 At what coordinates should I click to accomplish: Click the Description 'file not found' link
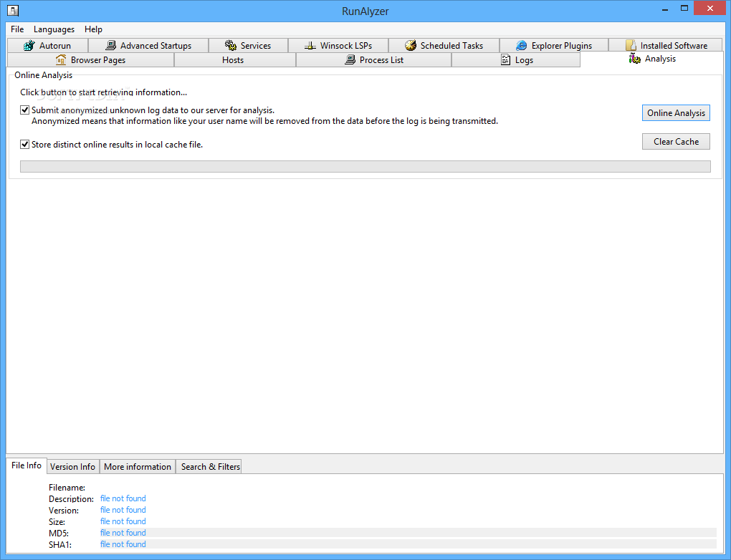pyautogui.click(x=123, y=498)
